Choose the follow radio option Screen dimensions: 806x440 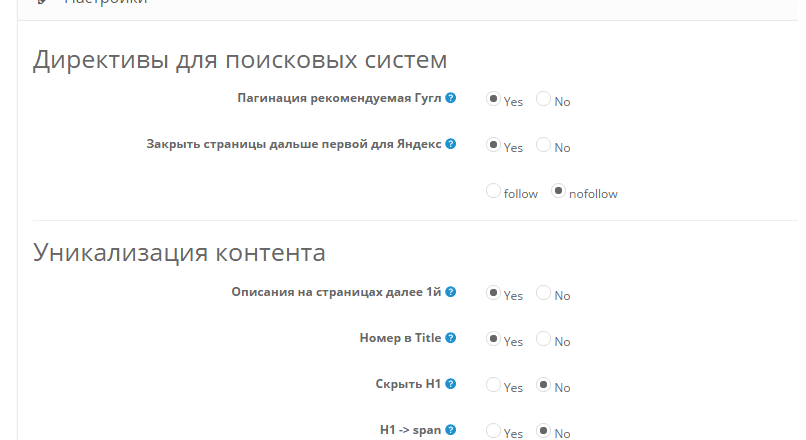(x=493, y=191)
